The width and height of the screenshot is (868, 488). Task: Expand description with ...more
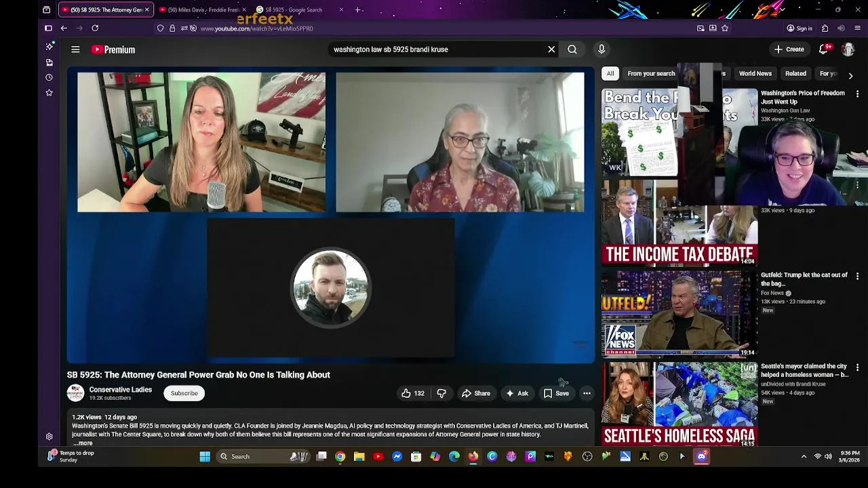pyautogui.click(x=83, y=443)
